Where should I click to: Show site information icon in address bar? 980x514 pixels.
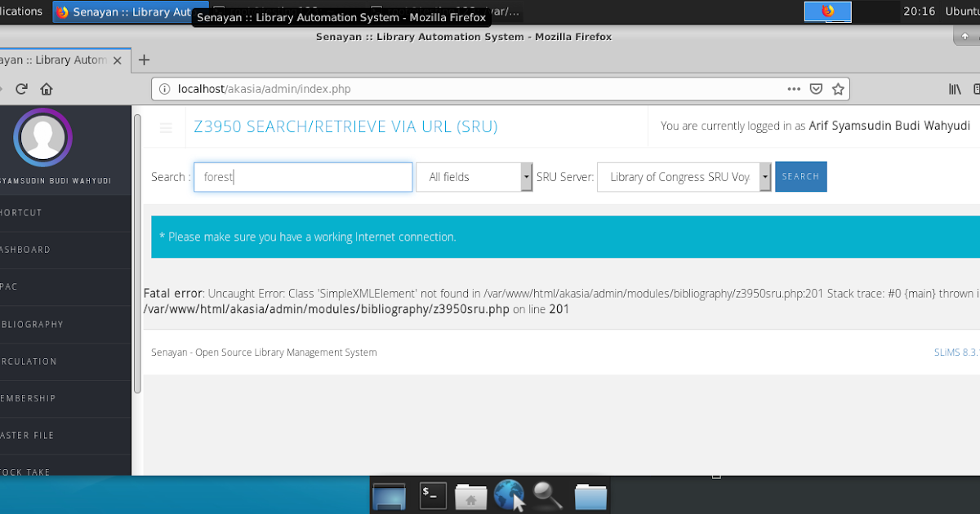[x=164, y=89]
